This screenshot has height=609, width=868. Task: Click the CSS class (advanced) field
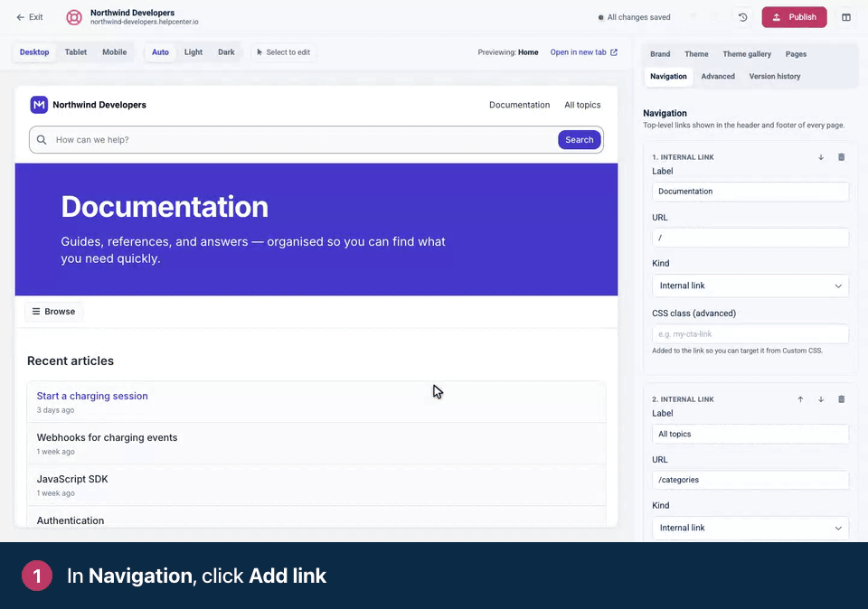click(750, 334)
